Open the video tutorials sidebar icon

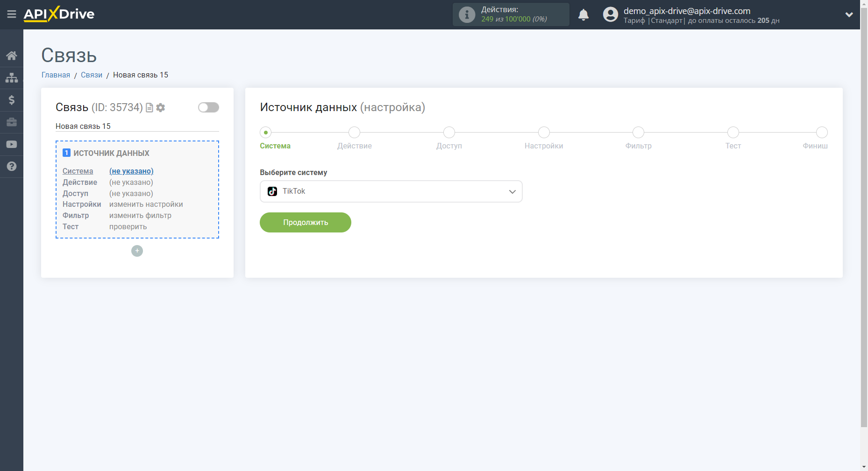click(x=12, y=145)
